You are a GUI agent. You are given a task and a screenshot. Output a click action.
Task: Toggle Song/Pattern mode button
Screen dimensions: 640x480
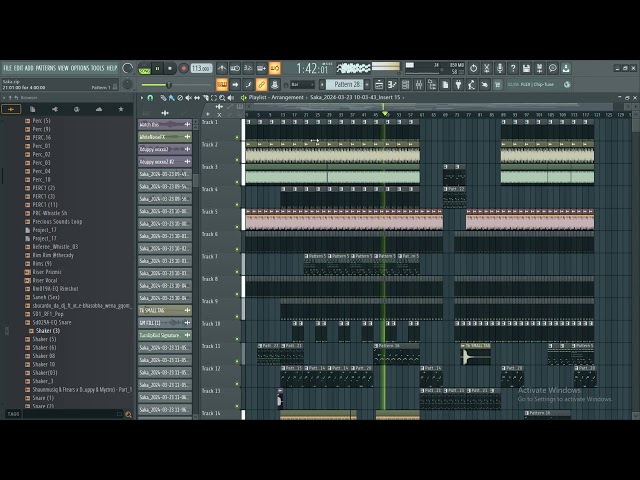coord(144,69)
